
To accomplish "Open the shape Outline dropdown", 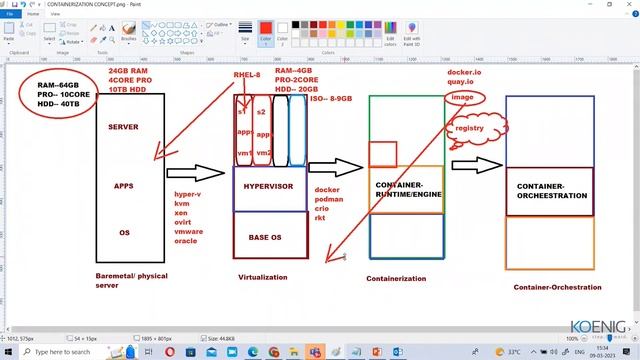I will (x=219, y=25).
